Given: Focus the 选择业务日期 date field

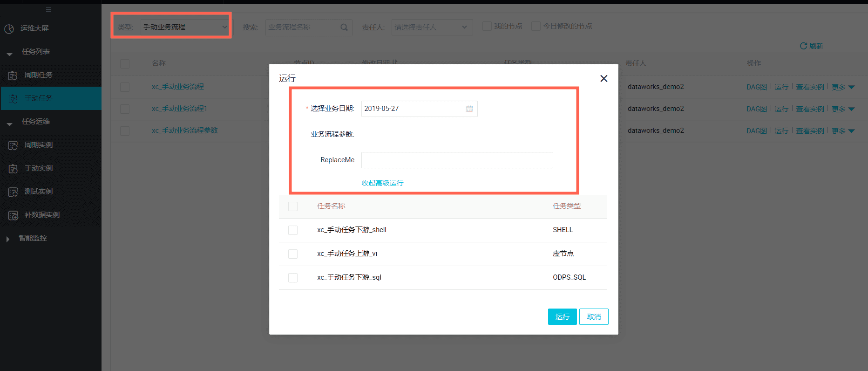Looking at the screenshot, I should pos(419,109).
